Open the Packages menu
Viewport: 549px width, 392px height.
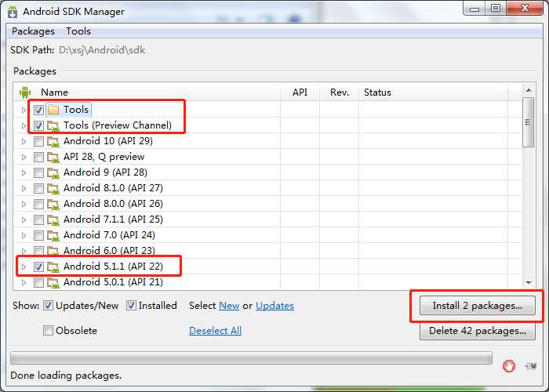[x=33, y=31]
